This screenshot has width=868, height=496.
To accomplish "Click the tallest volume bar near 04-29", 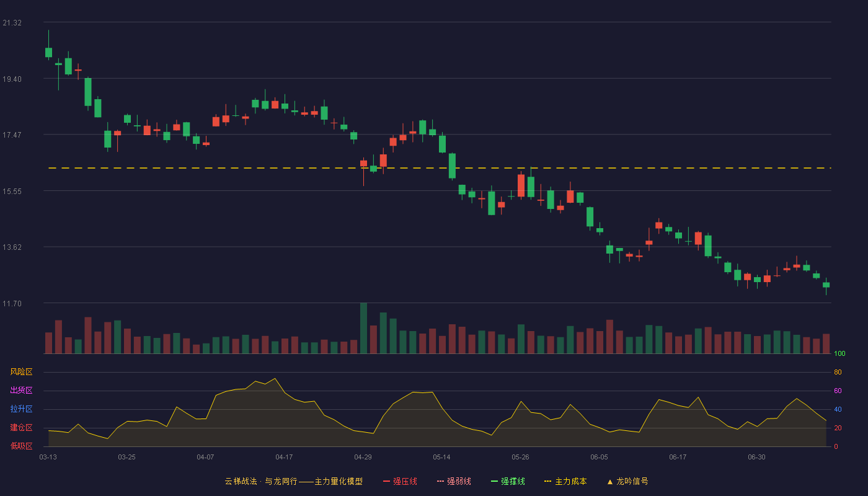I will click(363, 328).
